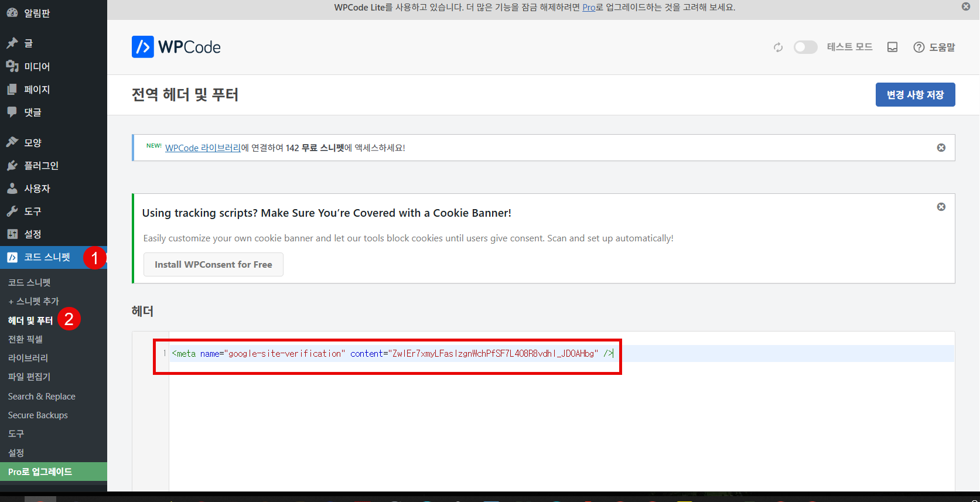Screen dimensions: 980x502
Task: Click line number 1 in code gutter
Action: 165,353
